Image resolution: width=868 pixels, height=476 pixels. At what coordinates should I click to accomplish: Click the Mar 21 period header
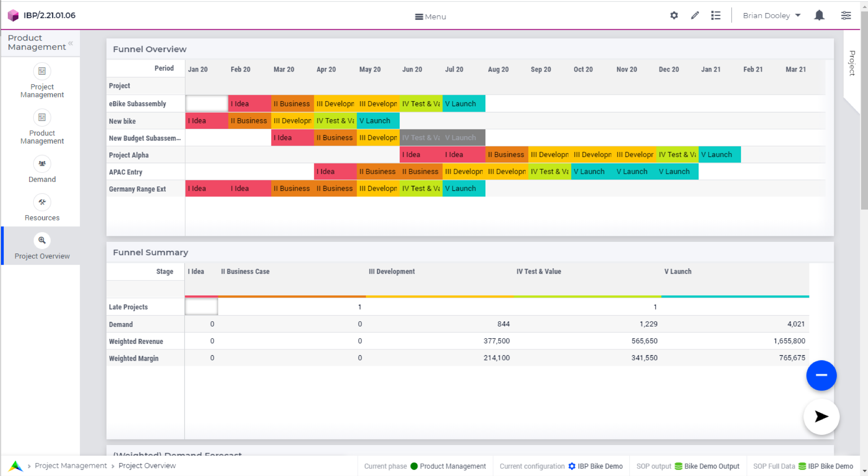click(x=796, y=69)
